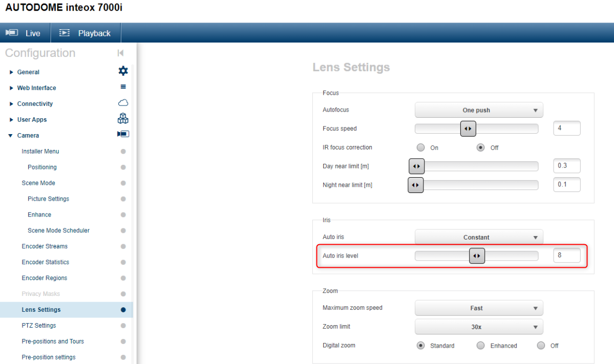
Task: Set IR focus correction to Off
Action: (x=480, y=147)
